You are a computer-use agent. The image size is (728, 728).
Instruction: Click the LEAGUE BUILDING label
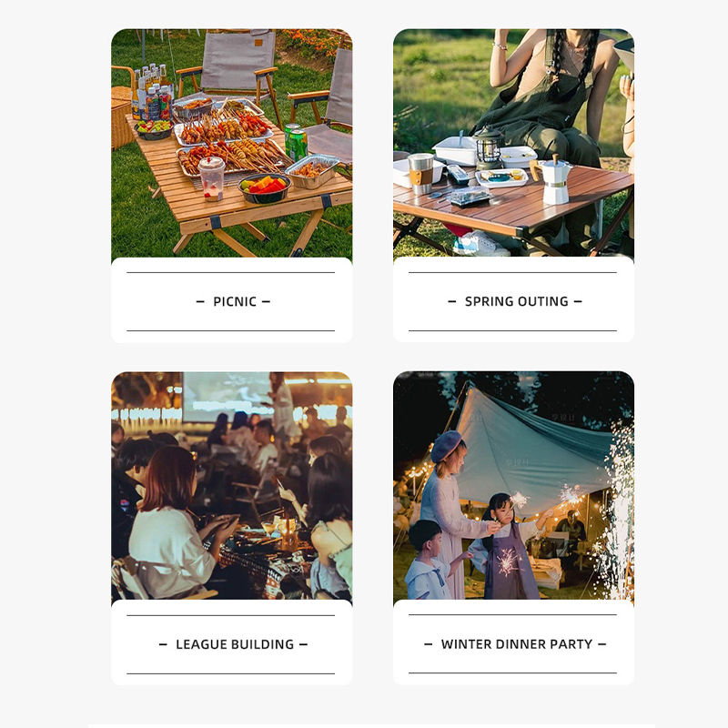pyautogui.click(x=235, y=644)
